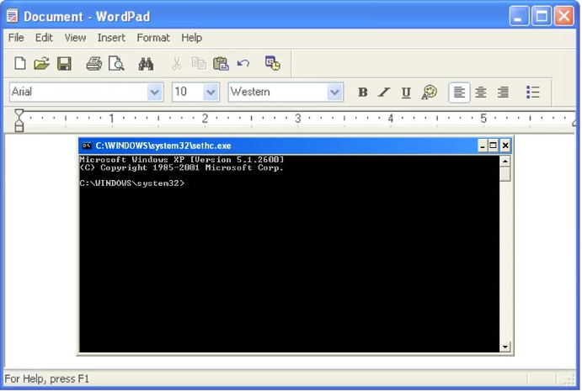This screenshot has height=392, width=582.
Task: Select Align Left paragraph button
Action: tap(459, 92)
